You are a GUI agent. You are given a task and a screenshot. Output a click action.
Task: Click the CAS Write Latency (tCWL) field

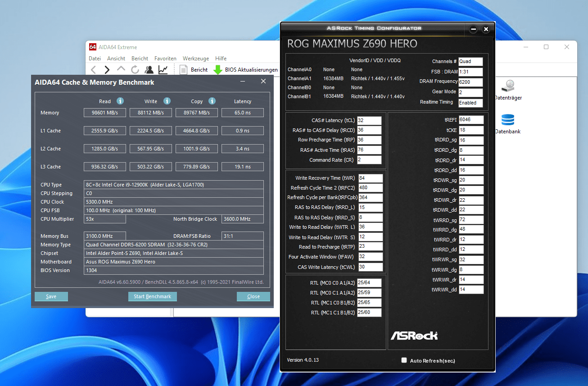pos(371,267)
